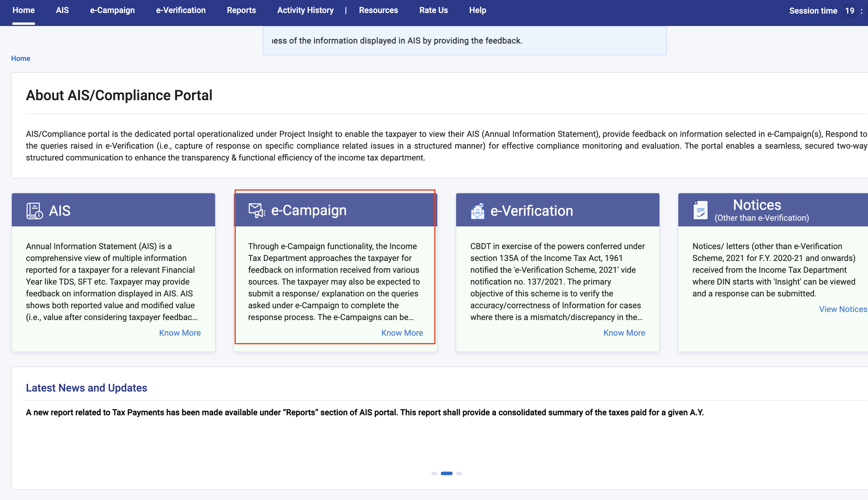Click the e-Campaign card header title
Viewport: 868px width, 500px height.
(x=309, y=210)
